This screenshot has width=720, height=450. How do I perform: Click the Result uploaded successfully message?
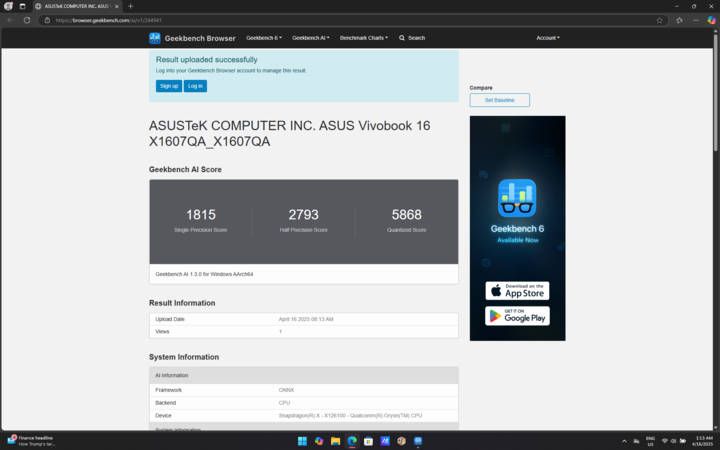pyautogui.click(x=207, y=60)
